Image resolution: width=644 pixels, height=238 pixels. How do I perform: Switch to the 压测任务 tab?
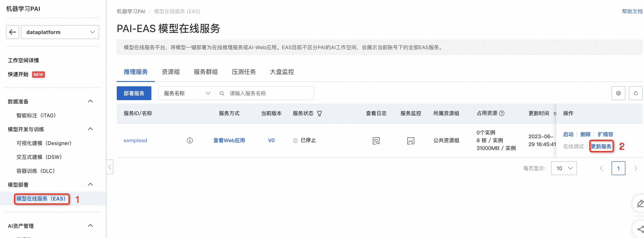244,72
